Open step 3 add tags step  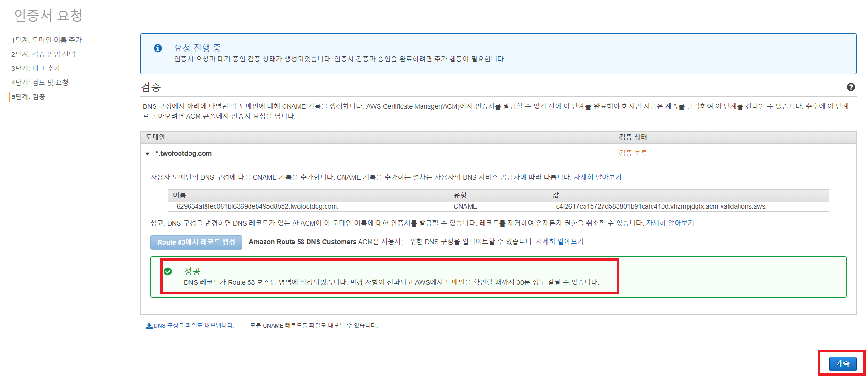[x=36, y=69]
